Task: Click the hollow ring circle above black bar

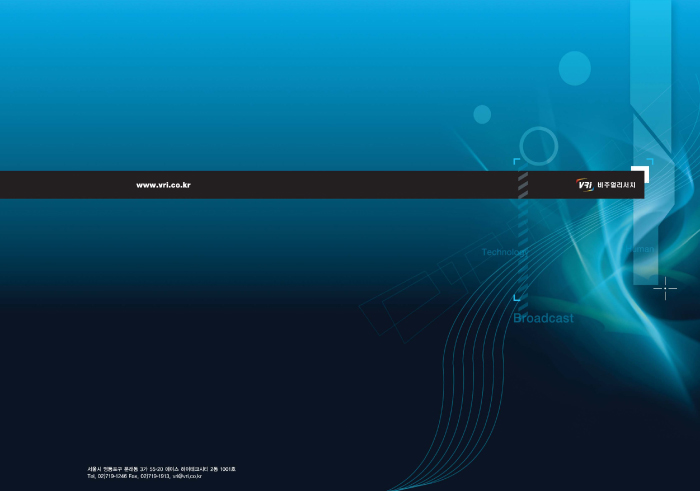Action: pyautogui.click(x=538, y=146)
